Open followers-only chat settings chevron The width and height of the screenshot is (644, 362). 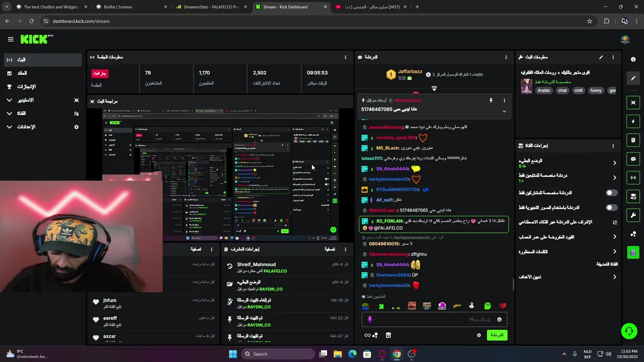pyautogui.click(x=614, y=177)
